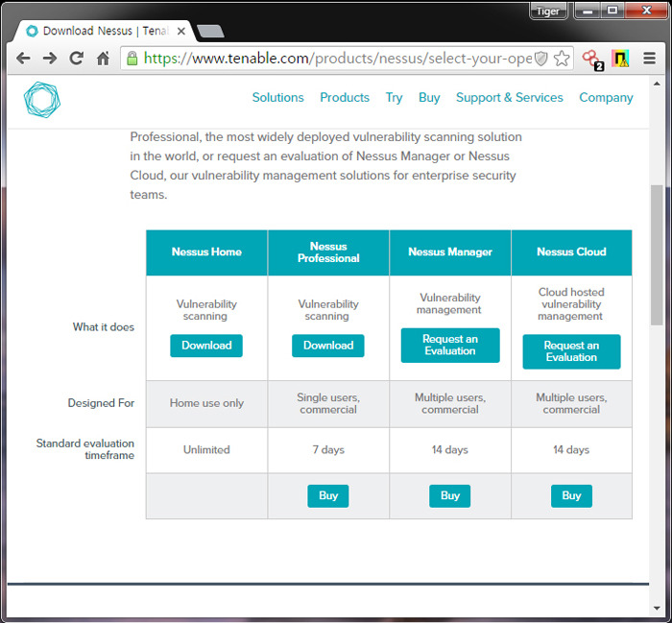
Task: Open the red circles extension icon
Action: 592,60
